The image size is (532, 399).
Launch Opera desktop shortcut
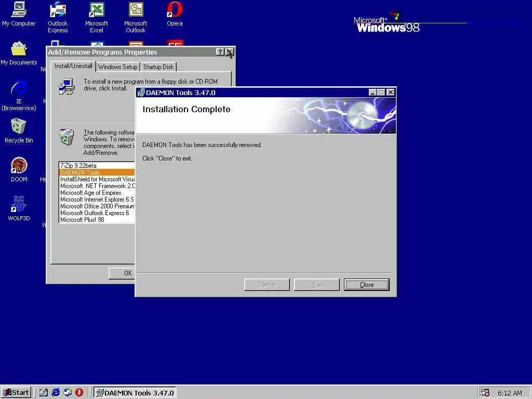pyautogui.click(x=175, y=14)
